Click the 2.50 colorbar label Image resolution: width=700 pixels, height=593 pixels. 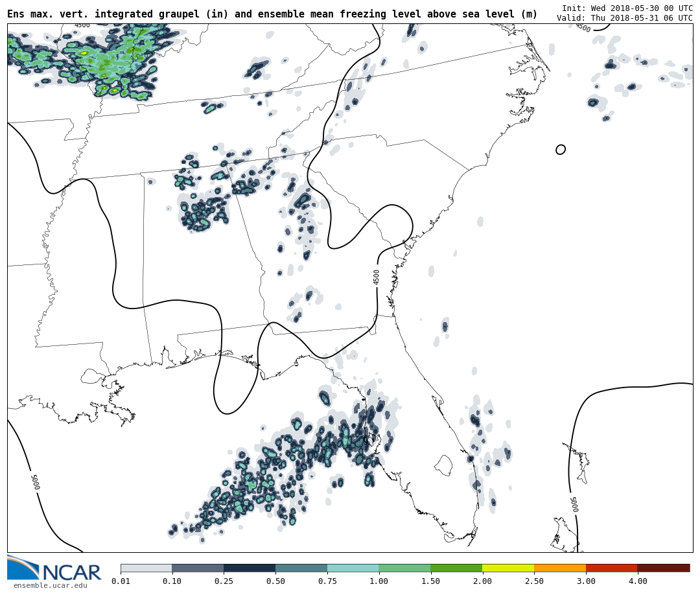534,581
